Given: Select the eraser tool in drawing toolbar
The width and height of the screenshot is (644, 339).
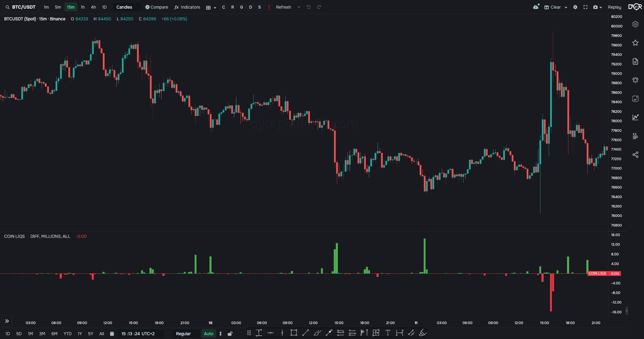Looking at the screenshot, I should coord(423,333).
